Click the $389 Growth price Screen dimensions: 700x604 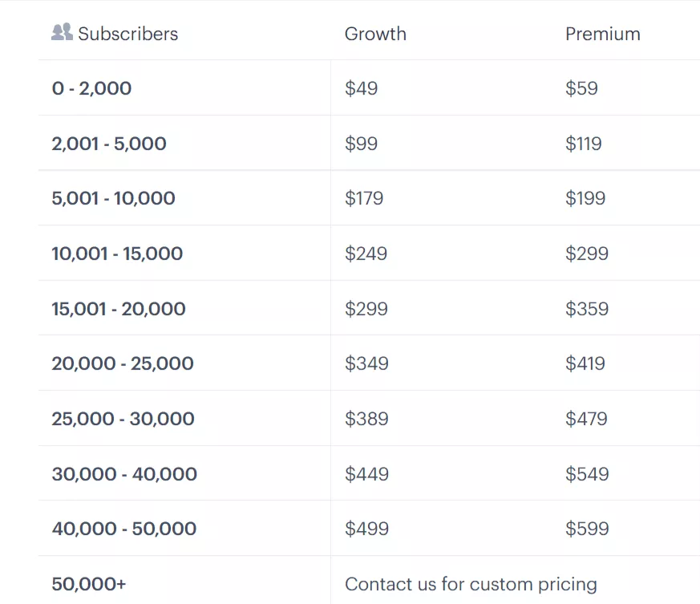[366, 419]
